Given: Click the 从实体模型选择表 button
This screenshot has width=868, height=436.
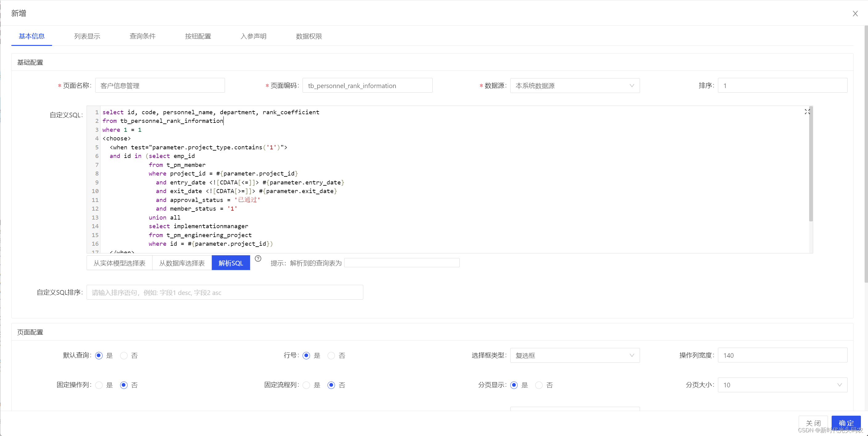Looking at the screenshot, I should pos(119,263).
